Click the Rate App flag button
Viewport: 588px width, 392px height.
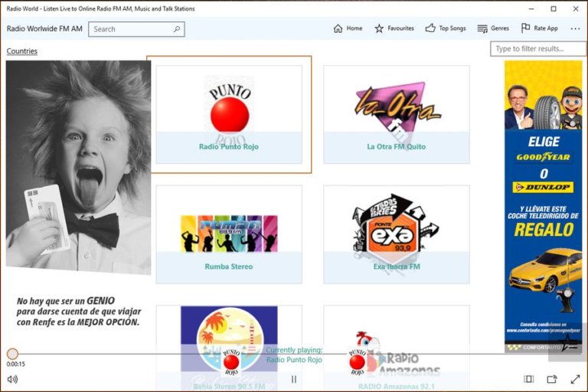coord(539,28)
